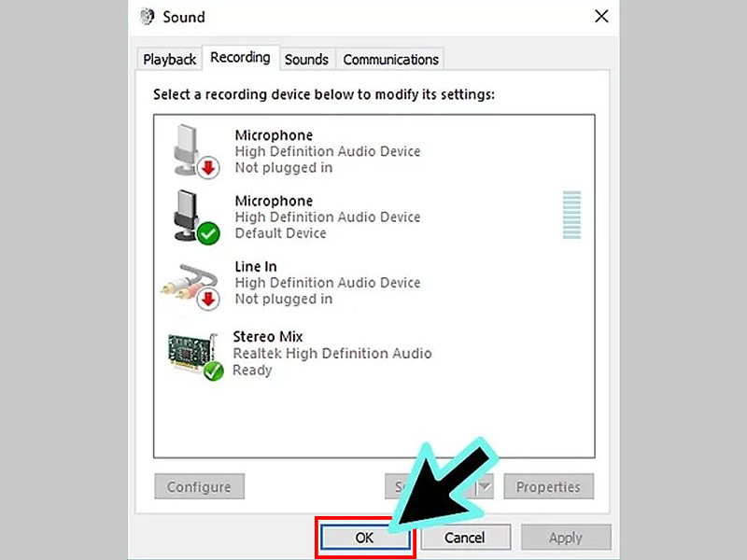747x560 pixels.
Task: Switch to the Sounds tab
Action: click(x=307, y=59)
